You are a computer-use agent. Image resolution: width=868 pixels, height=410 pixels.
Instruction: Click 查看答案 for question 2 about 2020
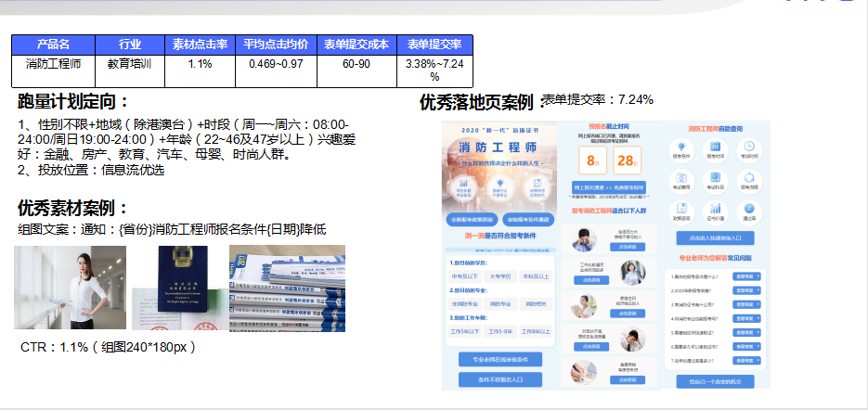point(746,290)
